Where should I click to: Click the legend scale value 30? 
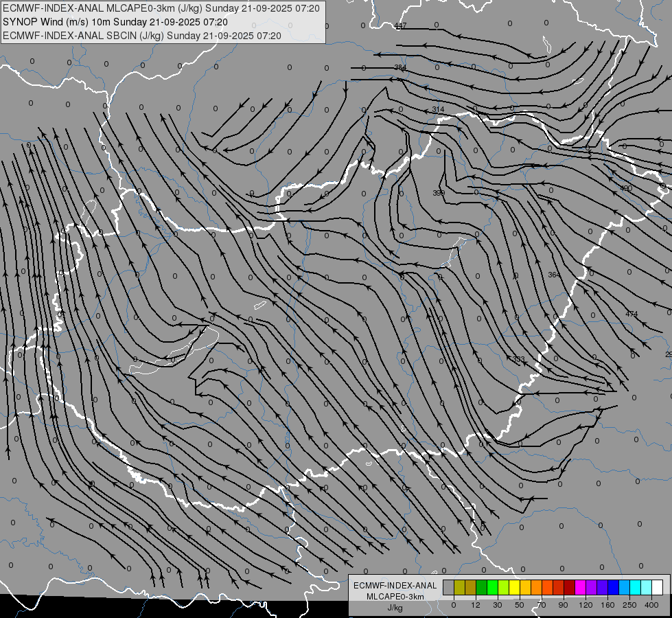point(498,605)
